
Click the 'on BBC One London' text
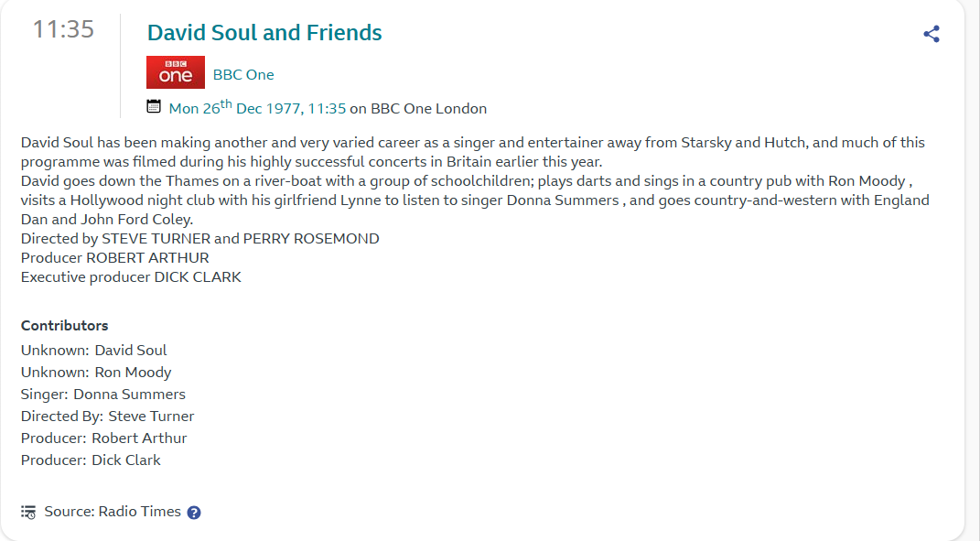(x=418, y=109)
